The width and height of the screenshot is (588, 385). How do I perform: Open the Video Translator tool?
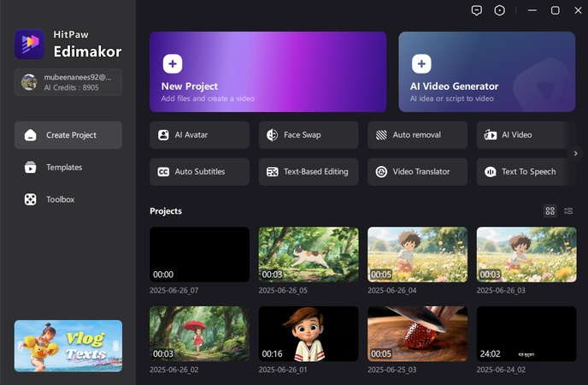pyautogui.click(x=417, y=172)
